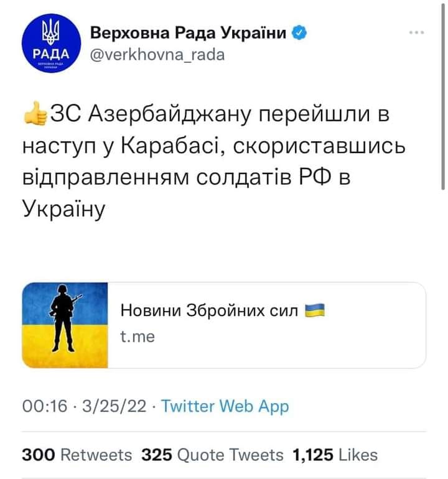The width and height of the screenshot is (448, 479).
Task: Click the blue verified checkmark badge
Action: tap(299, 33)
